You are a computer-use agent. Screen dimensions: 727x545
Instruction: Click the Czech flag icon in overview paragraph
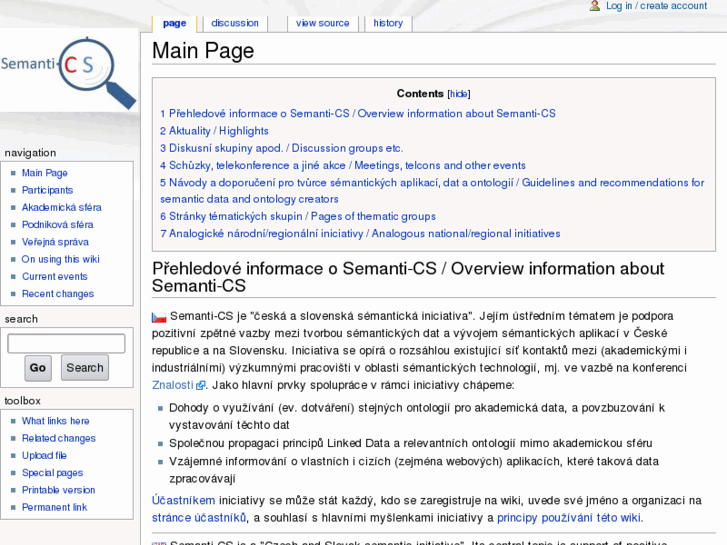pos(159,317)
